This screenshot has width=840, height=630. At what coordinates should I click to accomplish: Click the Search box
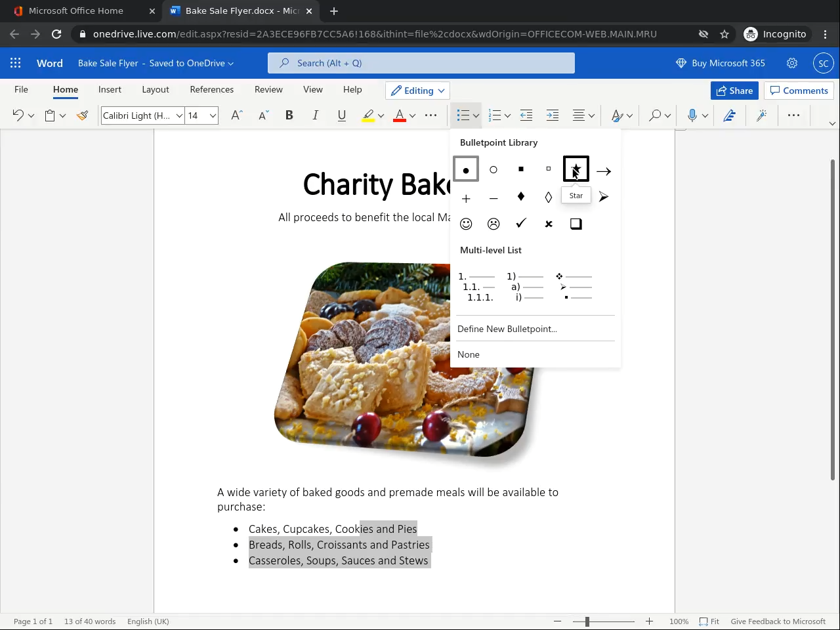[x=421, y=63]
